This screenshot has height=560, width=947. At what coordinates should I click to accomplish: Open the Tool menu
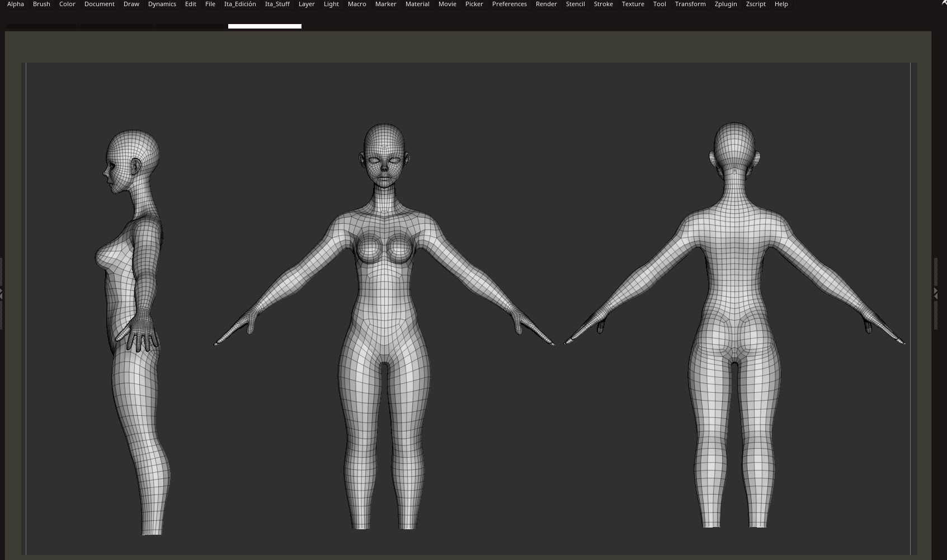click(659, 4)
